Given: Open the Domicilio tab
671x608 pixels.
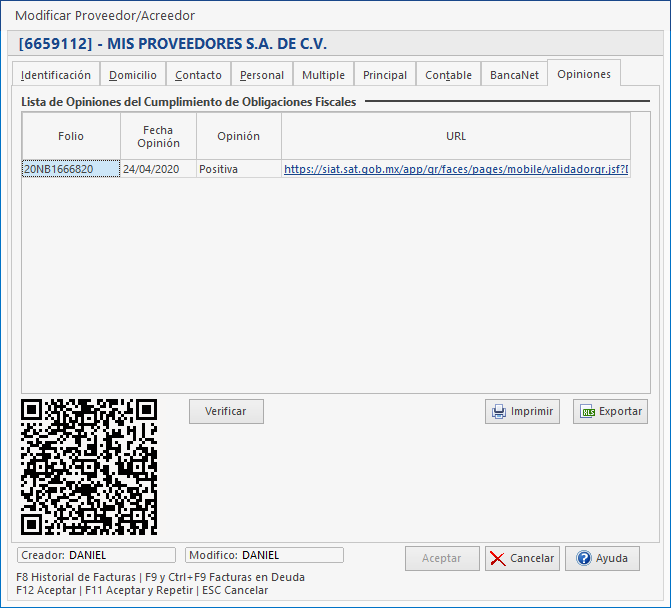Looking at the screenshot, I should point(133,75).
